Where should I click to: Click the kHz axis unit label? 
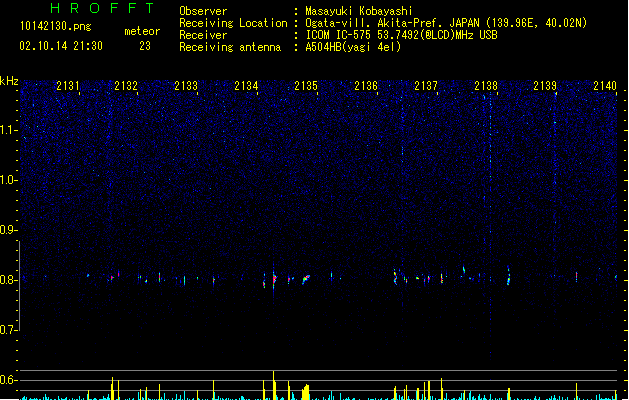point(9,81)
